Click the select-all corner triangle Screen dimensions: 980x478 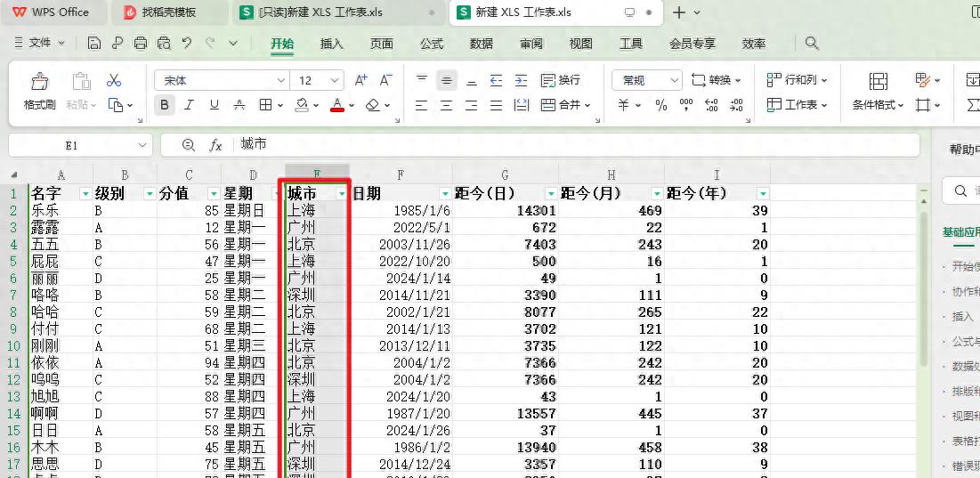13,175
